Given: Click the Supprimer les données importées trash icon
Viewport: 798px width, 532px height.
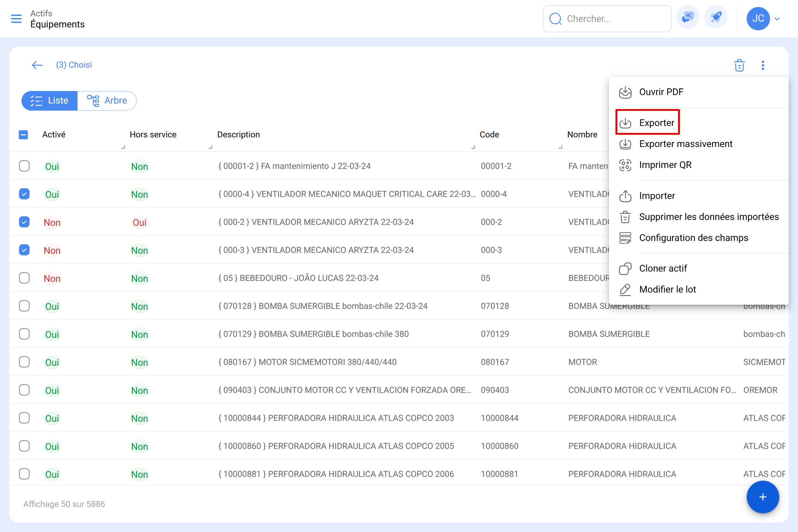Looking at the screenshot, I should tap(625, 217).
